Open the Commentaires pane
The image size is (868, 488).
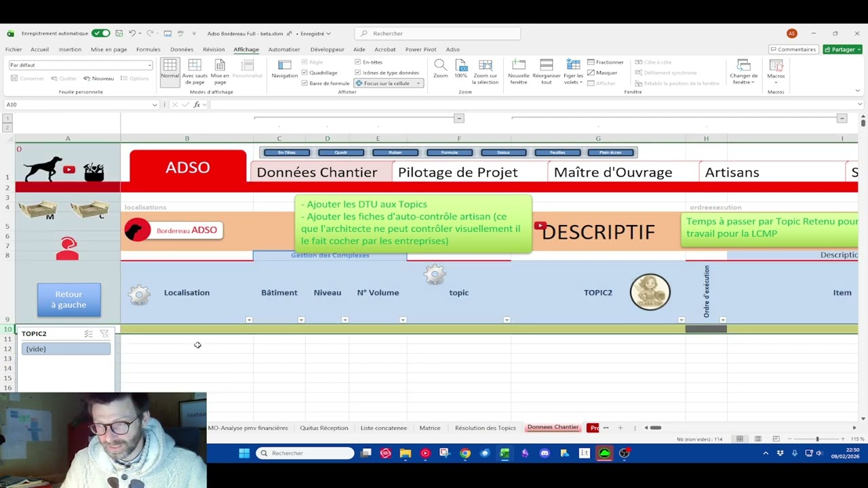coord(793,49)
